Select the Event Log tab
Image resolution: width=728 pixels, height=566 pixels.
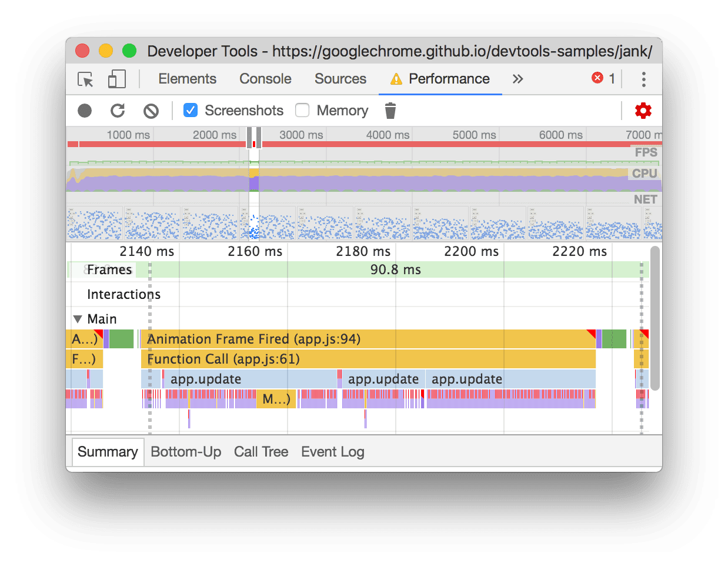click(332, 451)
